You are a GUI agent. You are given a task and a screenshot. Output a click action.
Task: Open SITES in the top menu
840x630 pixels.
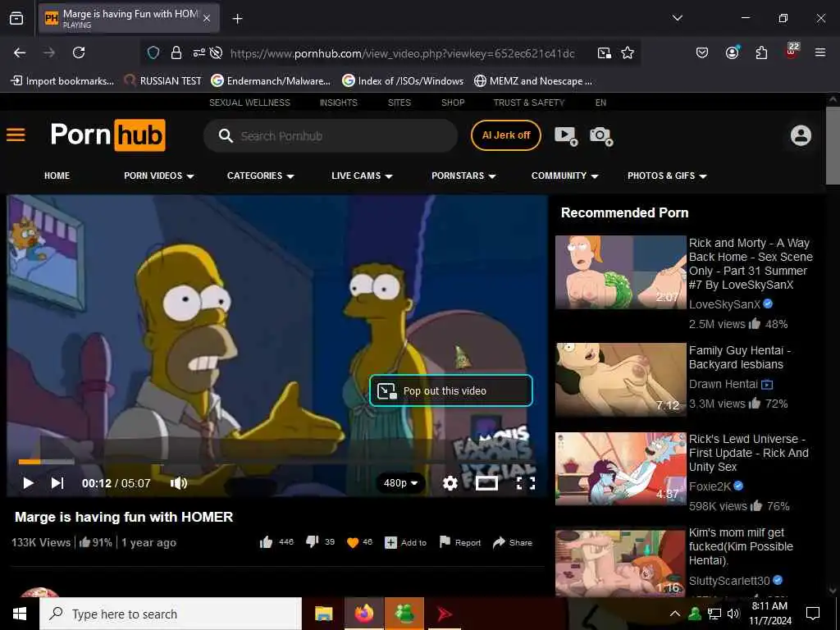(x=399, y=103)
